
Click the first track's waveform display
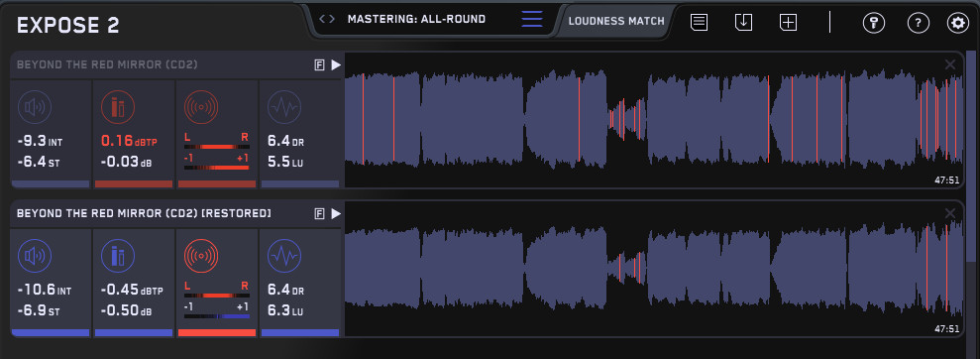654,119
